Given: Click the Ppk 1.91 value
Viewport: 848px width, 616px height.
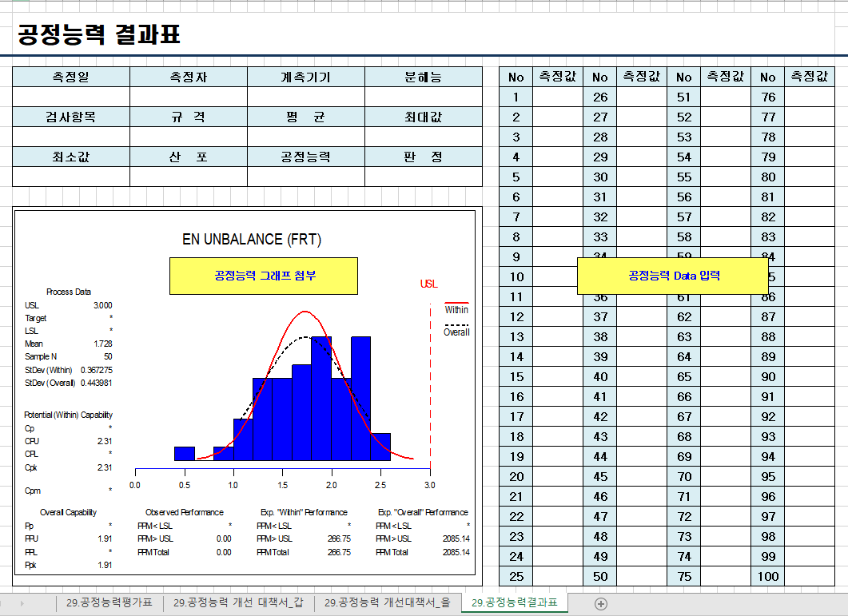Looking at the screenshot, I should pyautogui.click(x=105, y=565).
